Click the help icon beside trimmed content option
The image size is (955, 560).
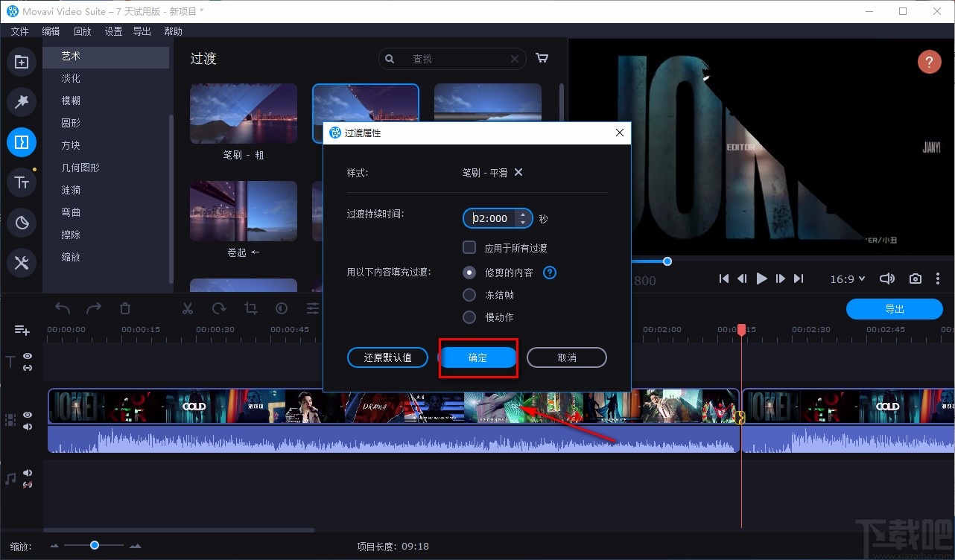pyautogui.click(x=550, y=273)
